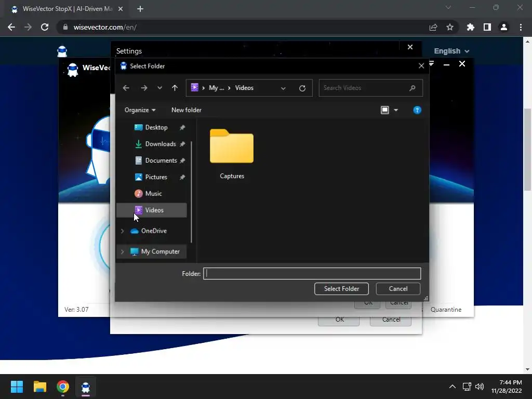Screen dimensions: 532x399
Task: Expand the My Computer tree node
Action: [x=122, y=252]
